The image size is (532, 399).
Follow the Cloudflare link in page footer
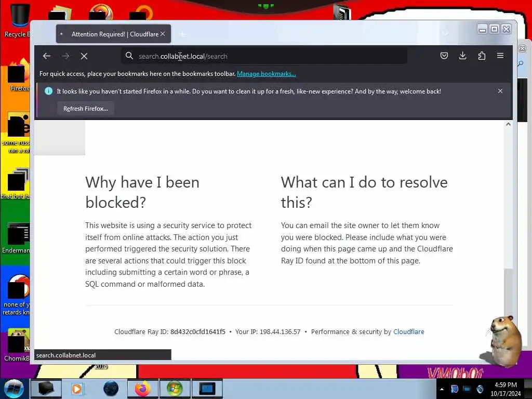point(408,332)
